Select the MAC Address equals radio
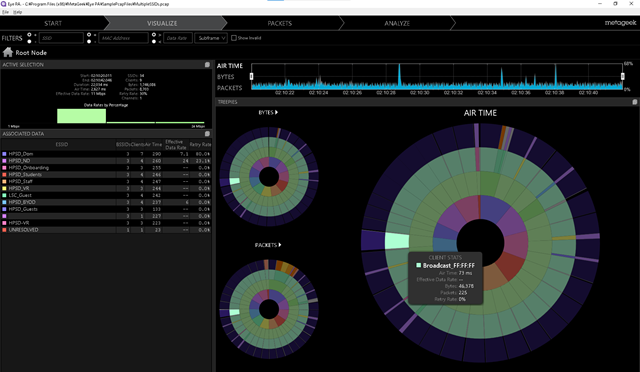640x372 pixels. click(x=89, y=35)
